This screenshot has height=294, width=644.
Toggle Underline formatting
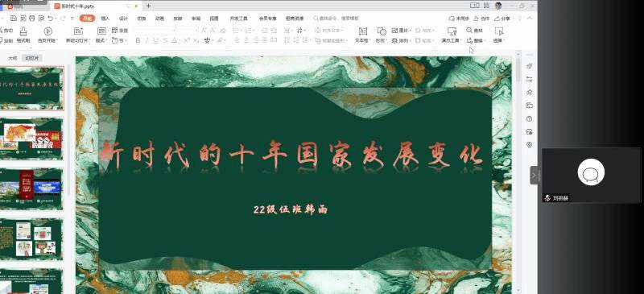point(156,40)
